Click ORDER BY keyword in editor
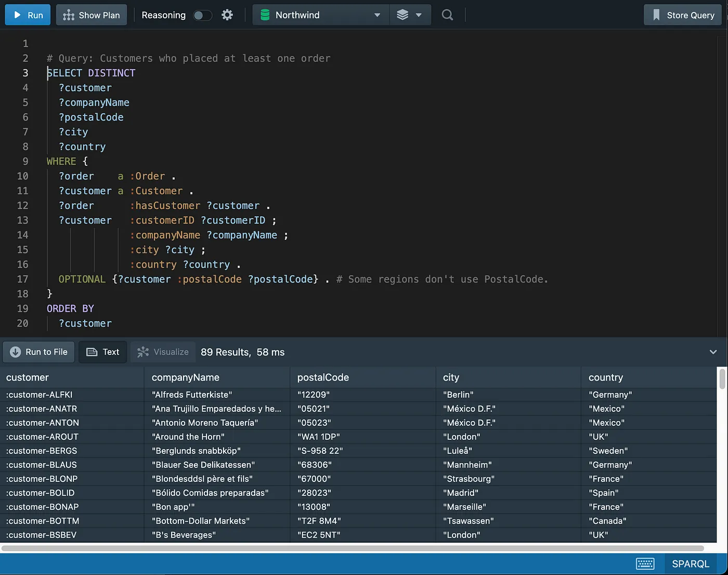Image resolution: width=728 pixels, height=575 pixels. pyautogui.click(x=70, y=308)
